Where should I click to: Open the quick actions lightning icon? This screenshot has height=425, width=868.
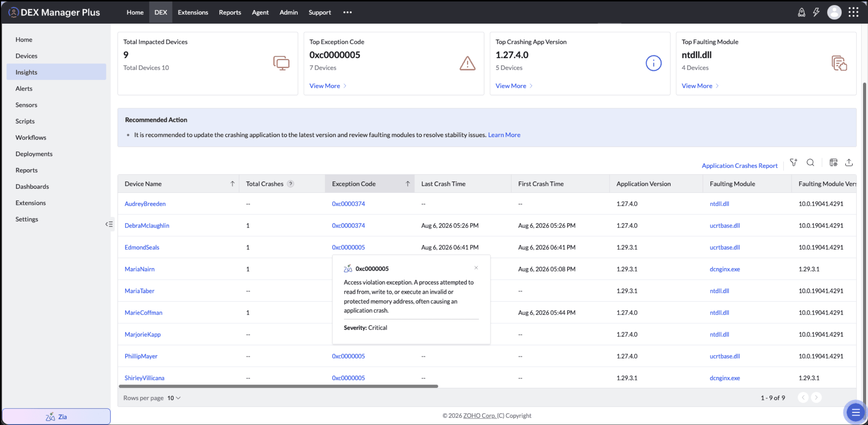816,13
